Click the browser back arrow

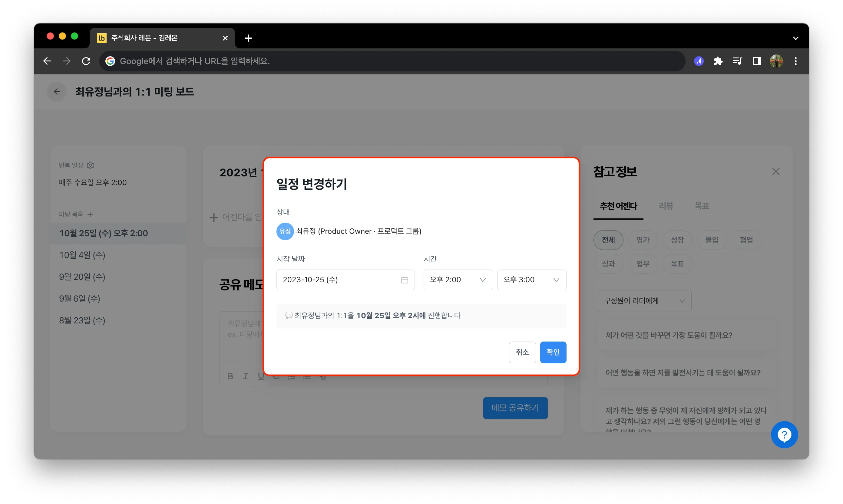pyautogui.click(x=47, y=61)
